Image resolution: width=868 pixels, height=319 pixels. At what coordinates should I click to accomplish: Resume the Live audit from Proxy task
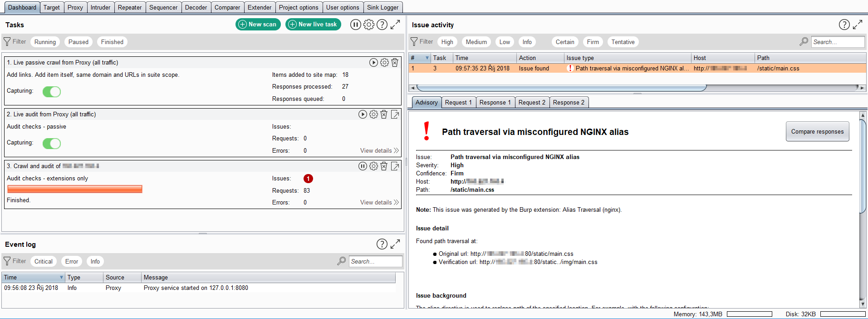coord(363,115)
